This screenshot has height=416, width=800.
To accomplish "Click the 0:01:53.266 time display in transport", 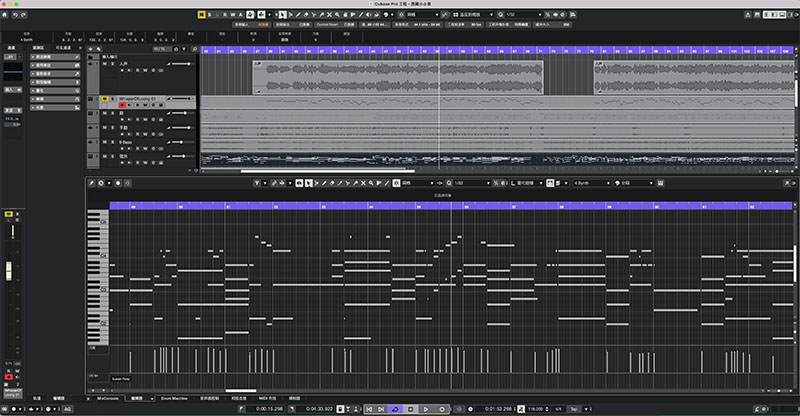I will tap(498, 409).
